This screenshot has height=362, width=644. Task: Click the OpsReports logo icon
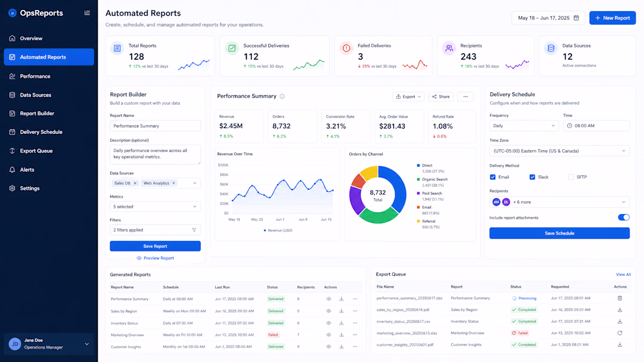click(x=12, y=13)
